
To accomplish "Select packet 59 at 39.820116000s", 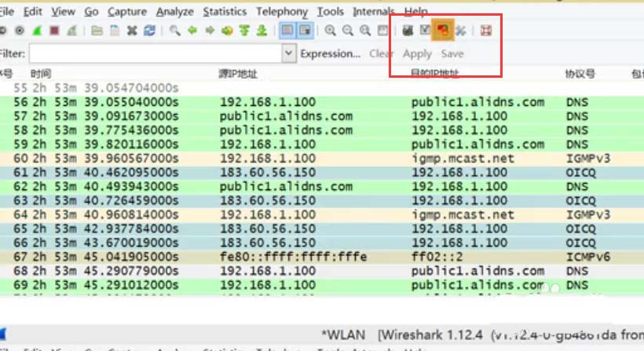I will tap(322, 144).
